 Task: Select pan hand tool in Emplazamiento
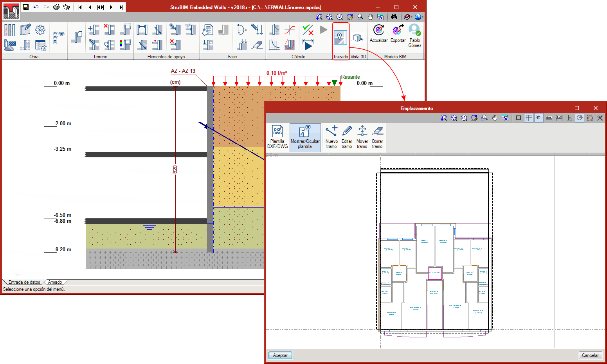pyautogui.click(x=495, y=118)
